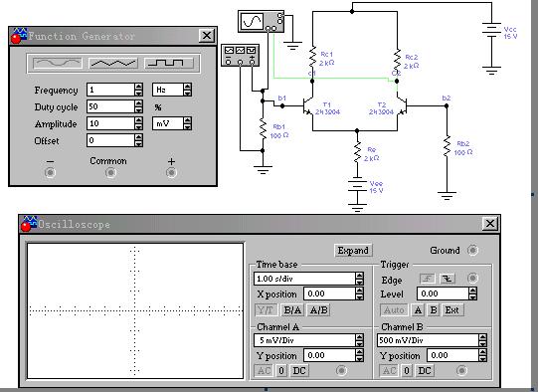
Task: Select resistor Rc1 2 kΩ
Action: point(312,57)
